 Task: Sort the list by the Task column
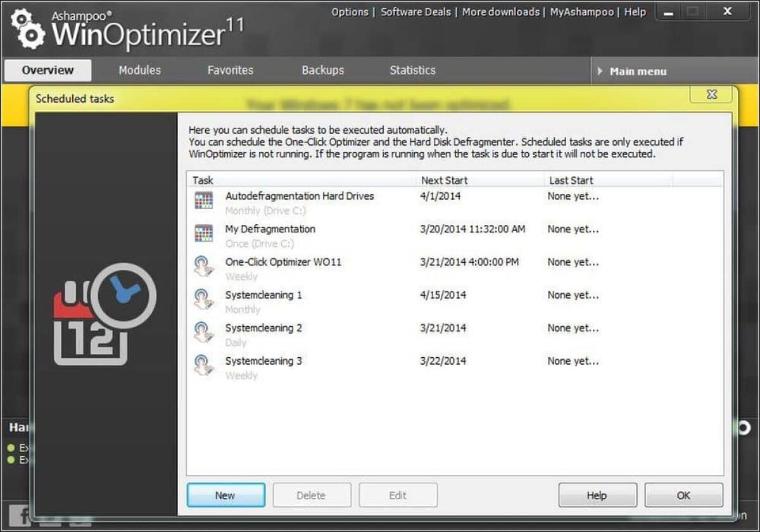pyautogui.click(x=203, y=180)
